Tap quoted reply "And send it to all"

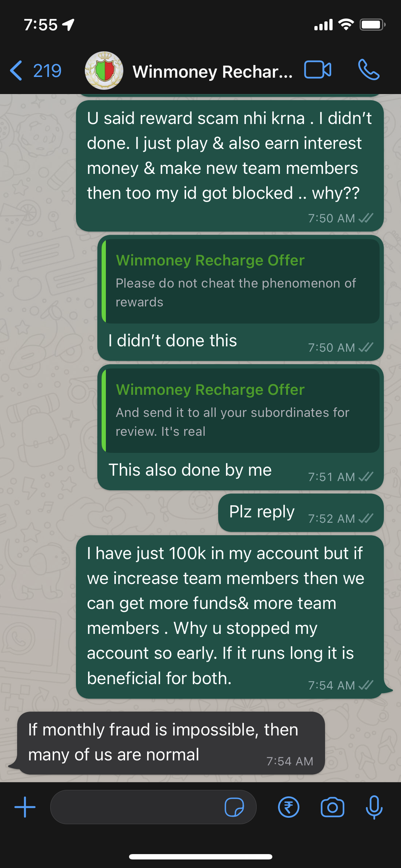(241, 411)
